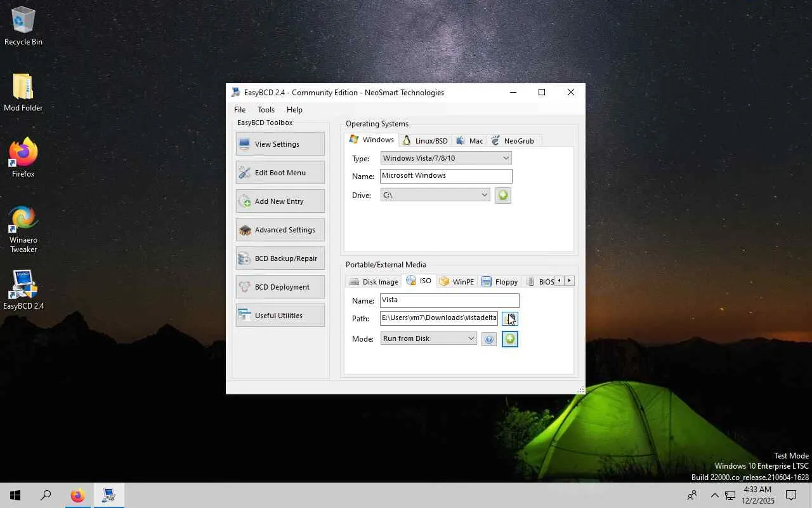Switch to the NeoGrub tab
Viewport: 812px width, 508px height.
[x=513, y=141]
